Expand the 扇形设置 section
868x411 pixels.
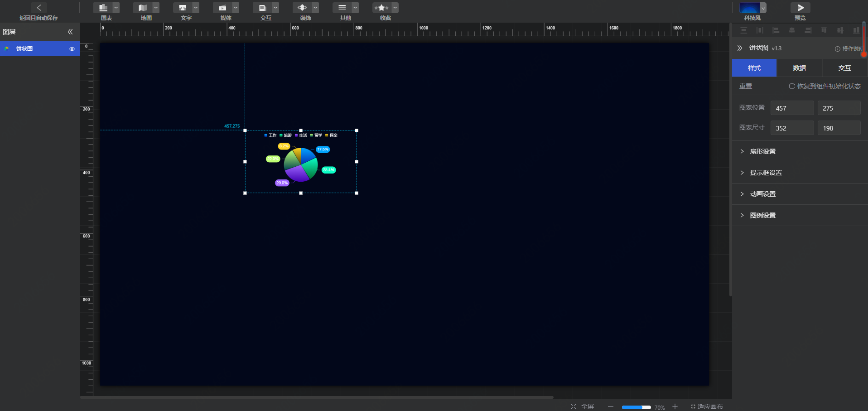(800, 151)
